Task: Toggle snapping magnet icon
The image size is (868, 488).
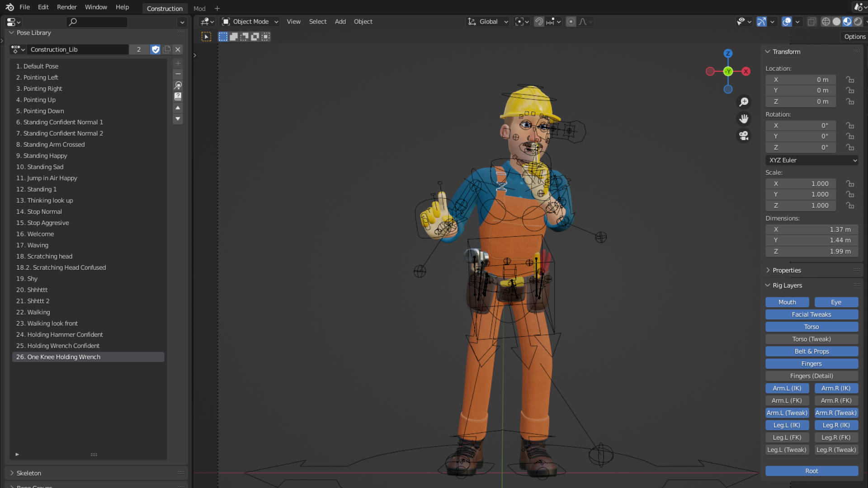Action: 539,22
